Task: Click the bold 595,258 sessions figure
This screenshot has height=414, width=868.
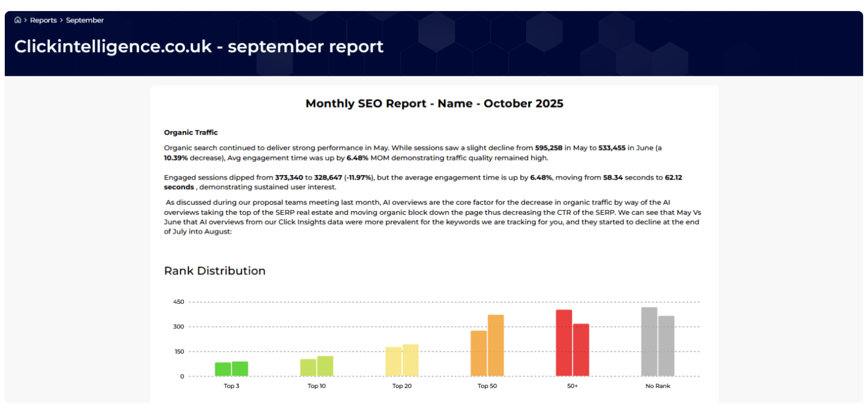Action: 548,148
